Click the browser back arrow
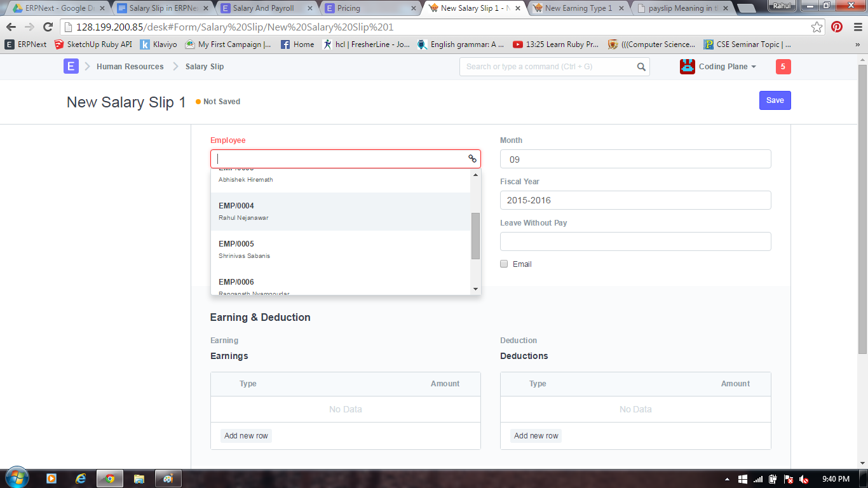Viewport: 868px width, 488px height. [x=11, y=27]
